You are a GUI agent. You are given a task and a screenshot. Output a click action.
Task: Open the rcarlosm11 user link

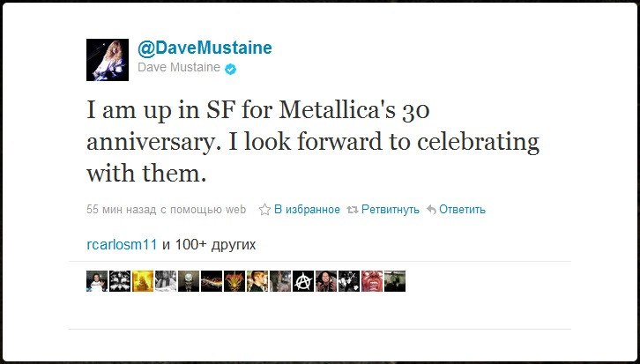point(122,245)
